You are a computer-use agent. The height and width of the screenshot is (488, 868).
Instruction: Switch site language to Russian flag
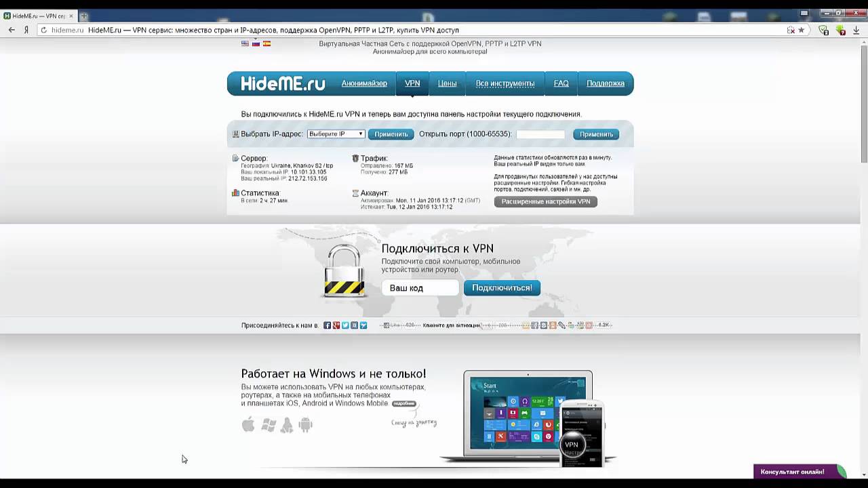[256, 43]
